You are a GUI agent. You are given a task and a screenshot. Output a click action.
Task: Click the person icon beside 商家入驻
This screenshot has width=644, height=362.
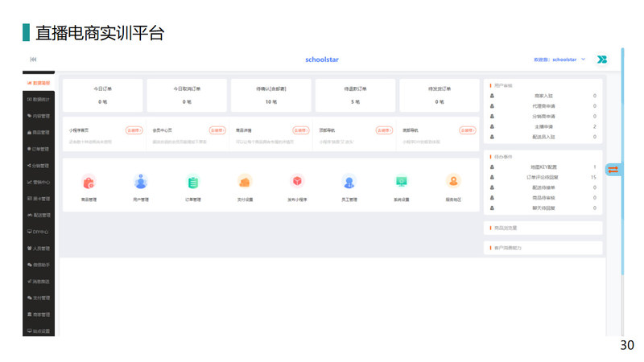coord(492,96)
